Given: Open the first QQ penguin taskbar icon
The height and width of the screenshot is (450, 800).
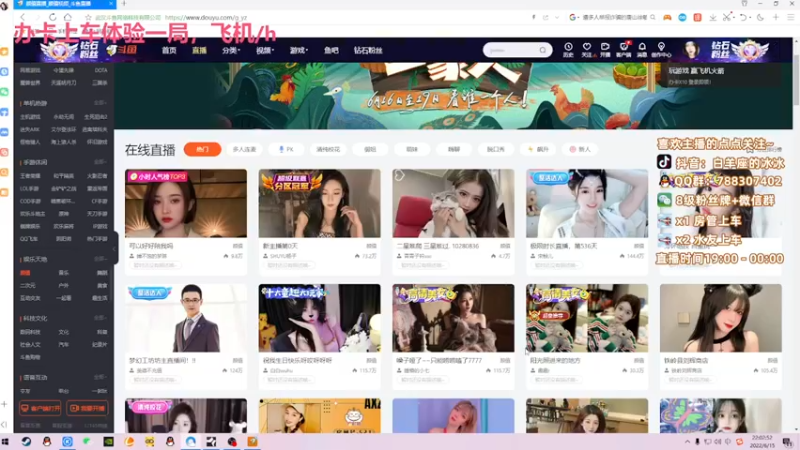Looking at the screenshot, I should tap(47, 441).
